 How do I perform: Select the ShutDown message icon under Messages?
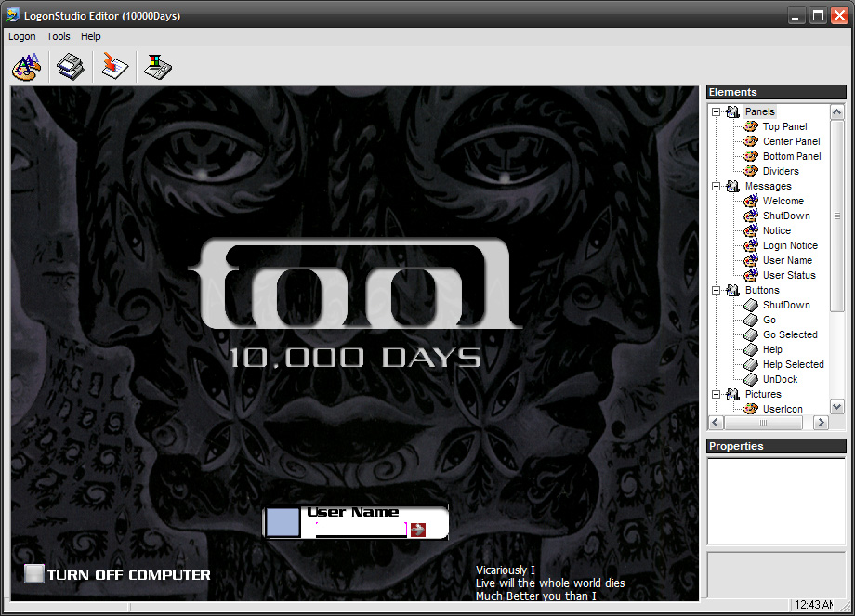[x=751, y=216]
